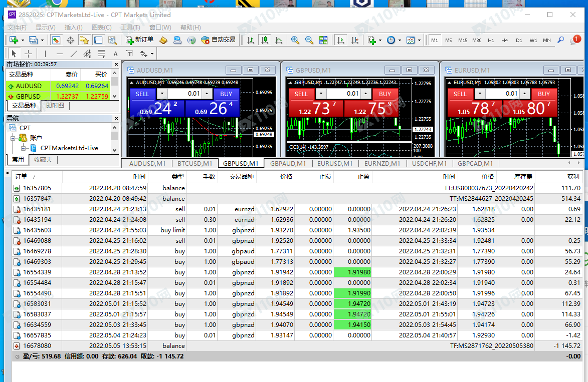
Task: Switch to candlestick chart mode
Action: click(x=264, y=40)
